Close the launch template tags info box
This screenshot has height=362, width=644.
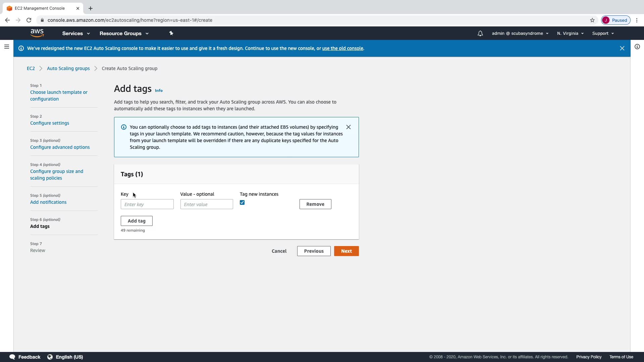[x=348, y=127]
